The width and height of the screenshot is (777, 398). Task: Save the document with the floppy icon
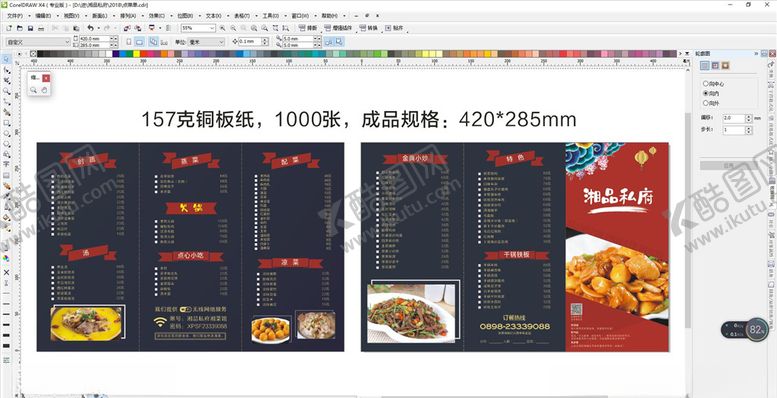[30, 28]
